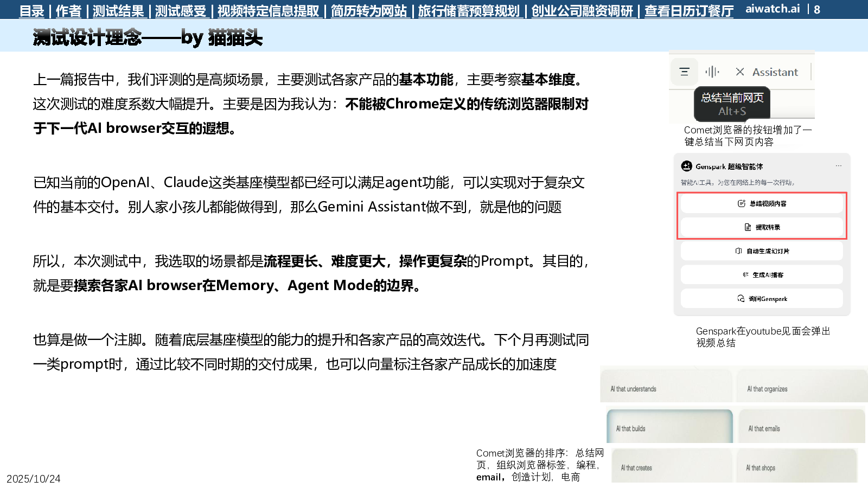
Task: Open the 简历转为网站 navigation link
Action: (369, 11)
